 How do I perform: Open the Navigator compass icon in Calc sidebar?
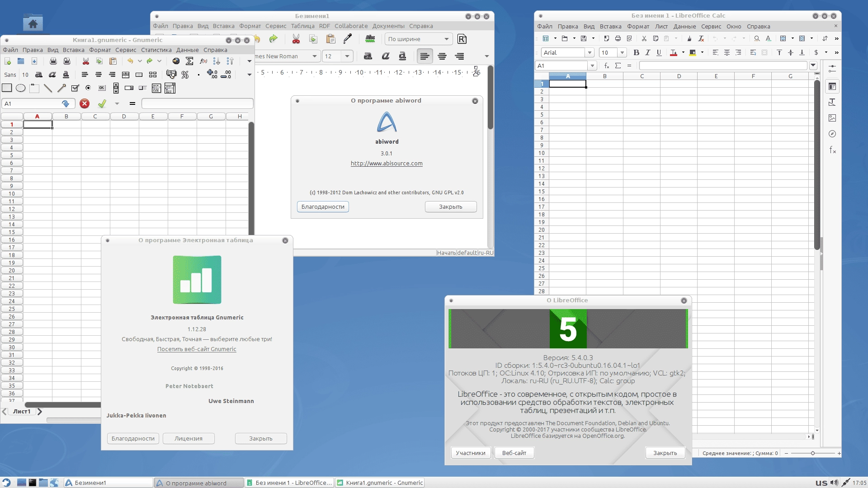(x=832, y=134)
